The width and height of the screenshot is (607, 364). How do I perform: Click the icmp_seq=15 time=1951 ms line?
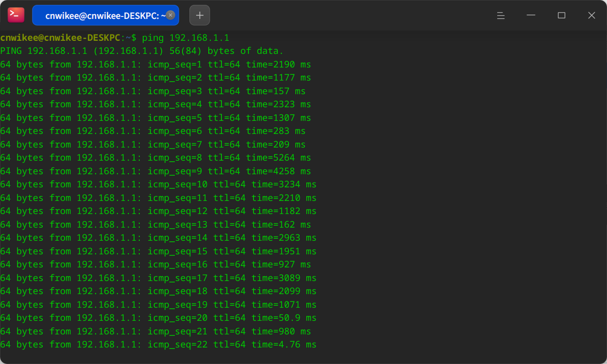(x=158, y=251)
